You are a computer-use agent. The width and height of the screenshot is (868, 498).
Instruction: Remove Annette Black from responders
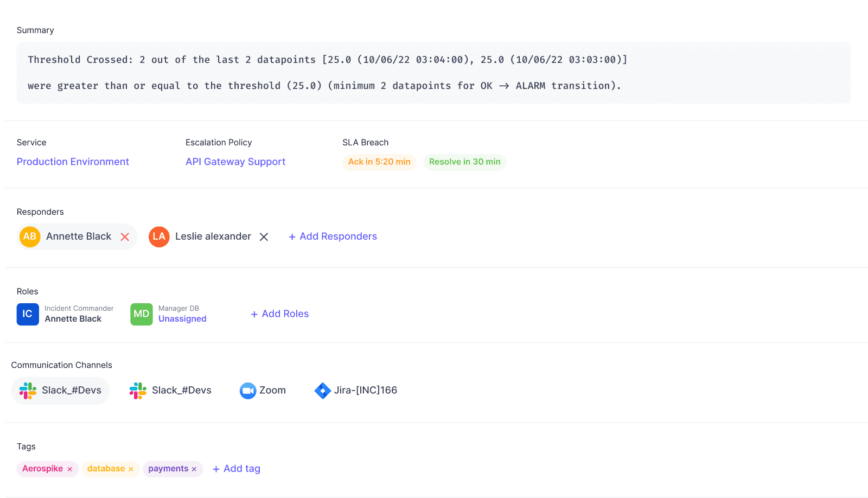coord(125,237)
